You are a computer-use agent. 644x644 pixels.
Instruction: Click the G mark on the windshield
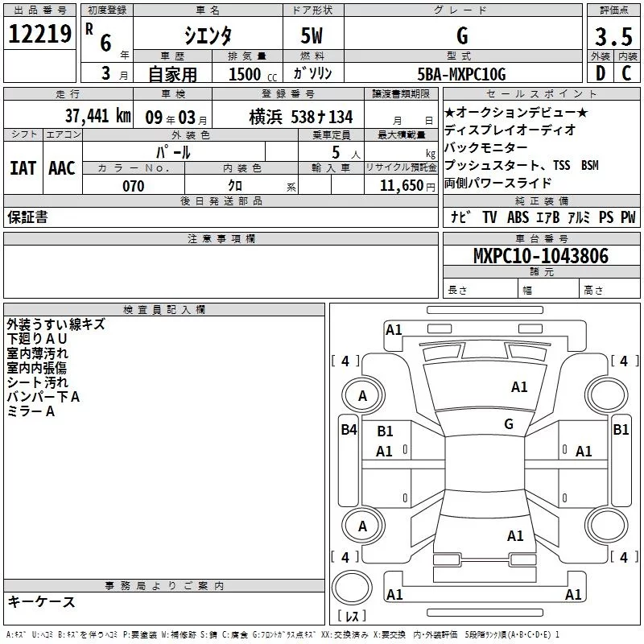click(509, 424)
